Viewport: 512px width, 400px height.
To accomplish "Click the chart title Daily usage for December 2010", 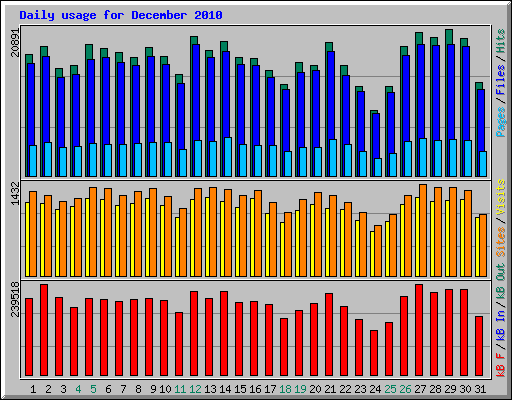I will (x=121, y=15).
